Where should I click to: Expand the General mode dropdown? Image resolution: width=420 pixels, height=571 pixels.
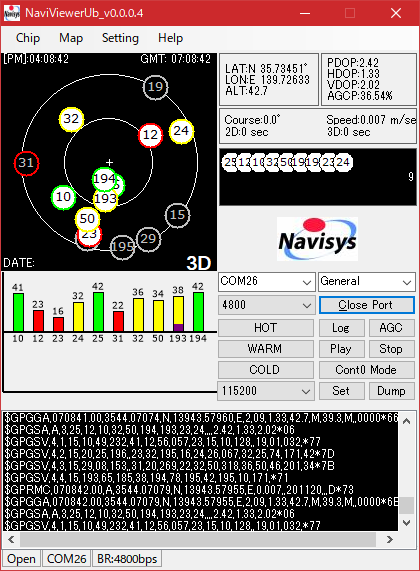(367, 282)
